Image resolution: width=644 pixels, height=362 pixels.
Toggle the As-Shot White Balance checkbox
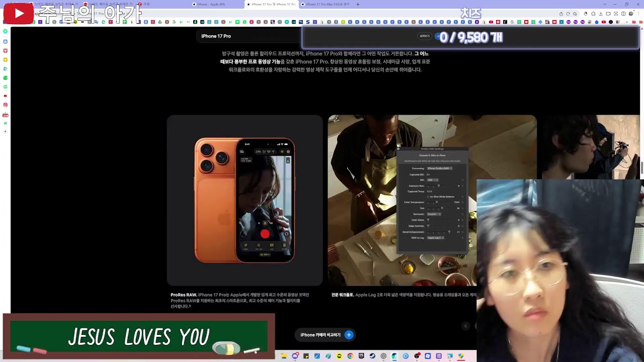(x=428, y=197)
